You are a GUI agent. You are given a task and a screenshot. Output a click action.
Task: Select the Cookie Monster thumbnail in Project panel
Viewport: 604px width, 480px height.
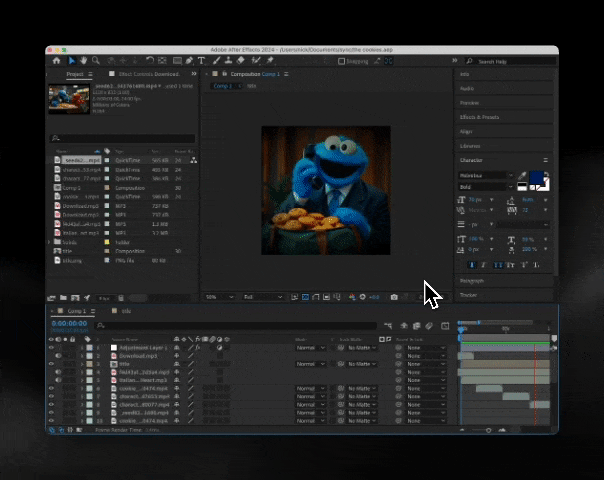tap(69, 99)
